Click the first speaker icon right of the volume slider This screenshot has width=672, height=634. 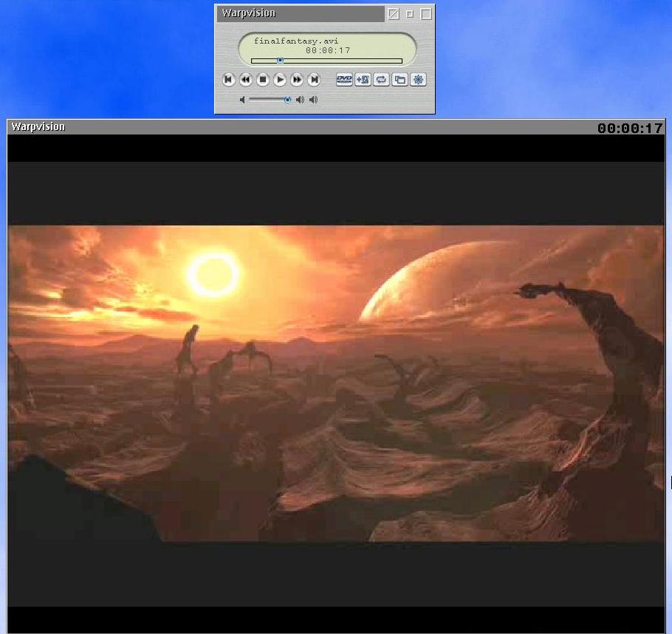point(300,100)
